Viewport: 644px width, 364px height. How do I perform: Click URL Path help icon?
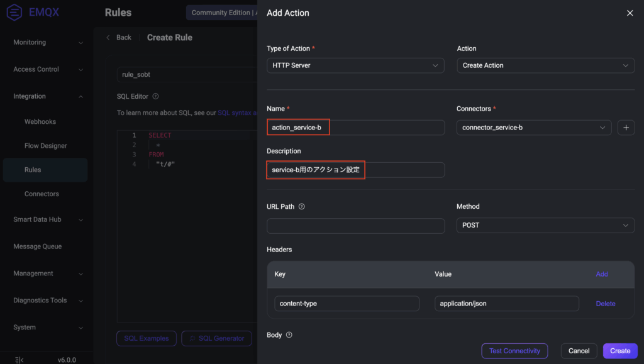point(302,207)
